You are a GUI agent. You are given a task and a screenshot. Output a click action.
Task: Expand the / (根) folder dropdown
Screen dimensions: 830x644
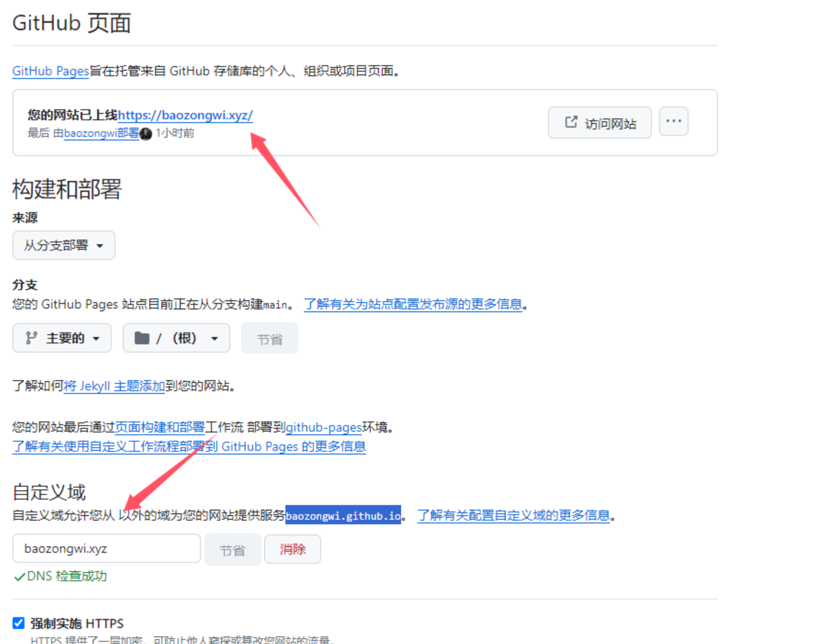pyautogui.click(x=176, y=339)
